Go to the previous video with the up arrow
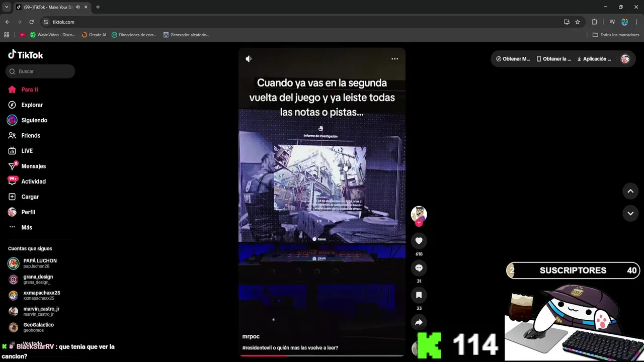644x362 pixels. (x=630, y=191)
